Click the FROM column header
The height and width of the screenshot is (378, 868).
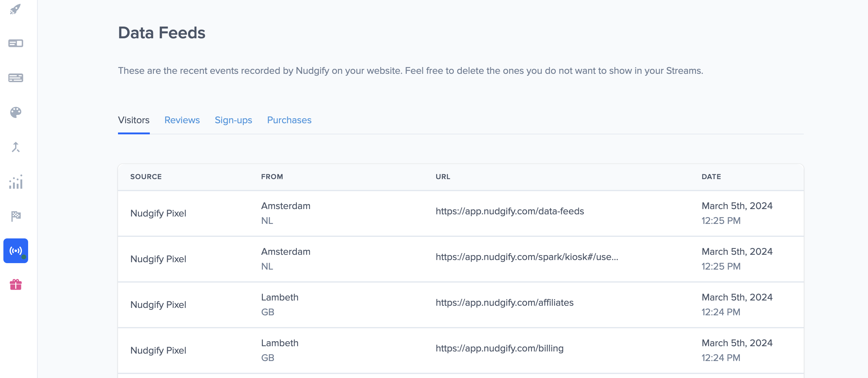click(x=272, y=177)
